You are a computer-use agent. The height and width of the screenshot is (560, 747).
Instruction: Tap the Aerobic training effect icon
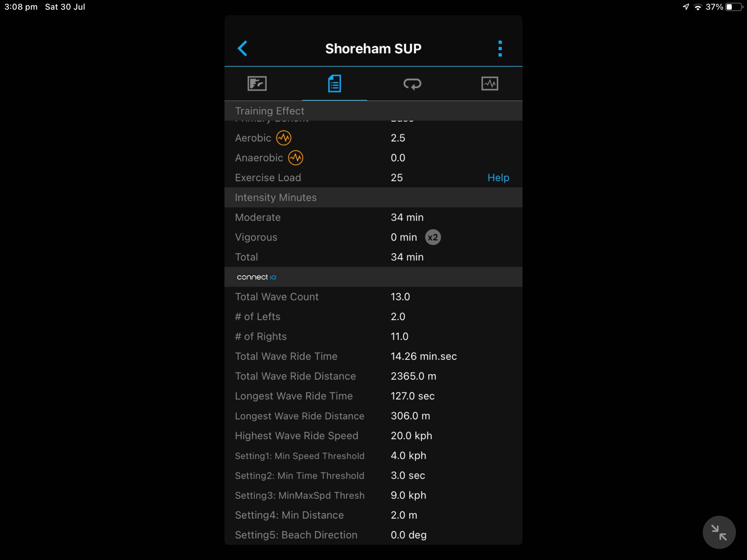284,138
